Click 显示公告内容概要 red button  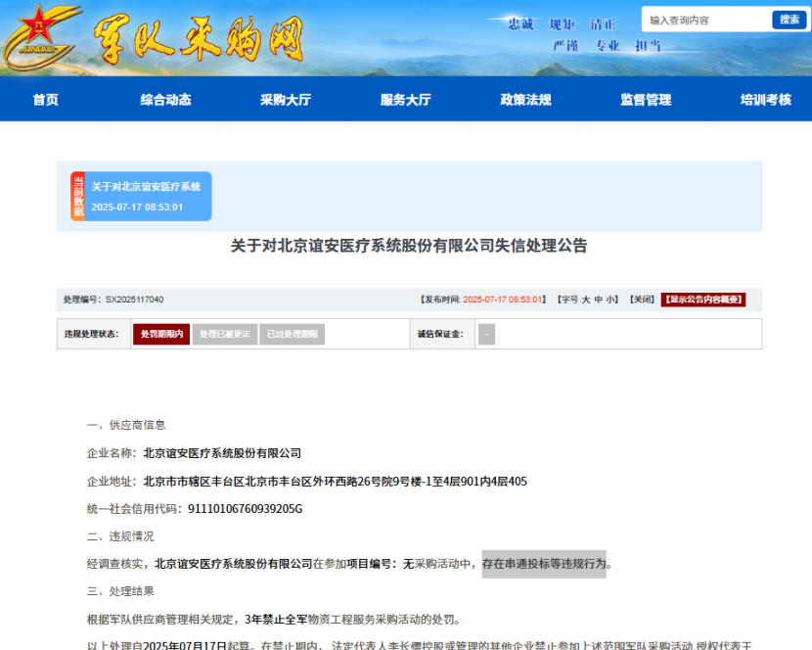pyautogui.click(x=703, y=300)
